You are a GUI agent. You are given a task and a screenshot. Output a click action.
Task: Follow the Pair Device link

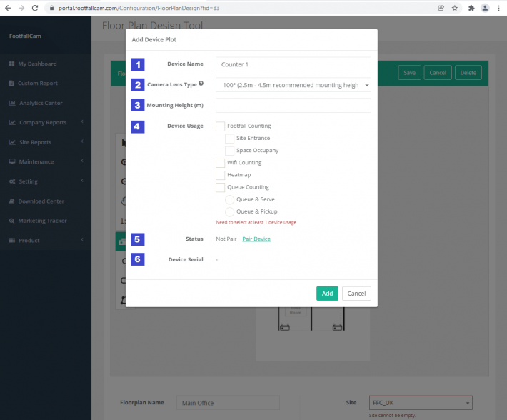pyautogui.click(x=256, y=239)
